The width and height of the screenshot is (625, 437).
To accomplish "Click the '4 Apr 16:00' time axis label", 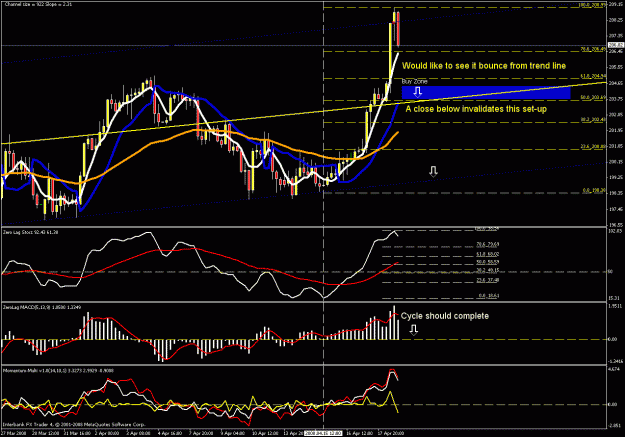I will click(170, 433).
